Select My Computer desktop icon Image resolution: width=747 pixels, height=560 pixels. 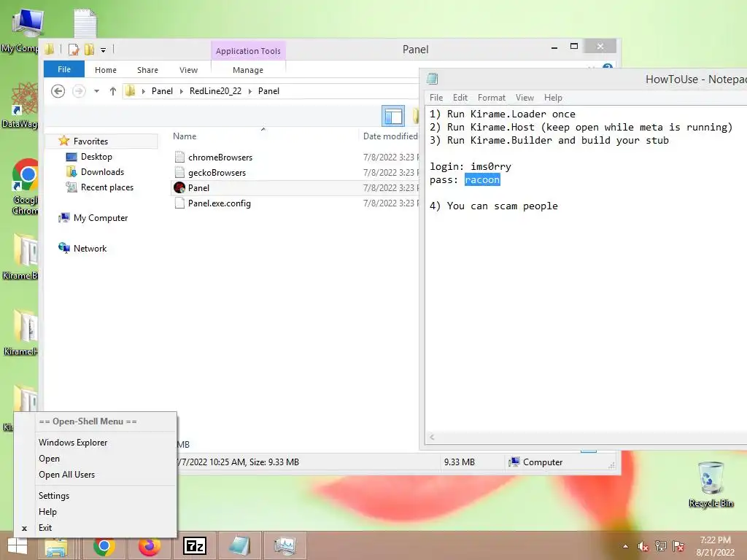point(23,30)
